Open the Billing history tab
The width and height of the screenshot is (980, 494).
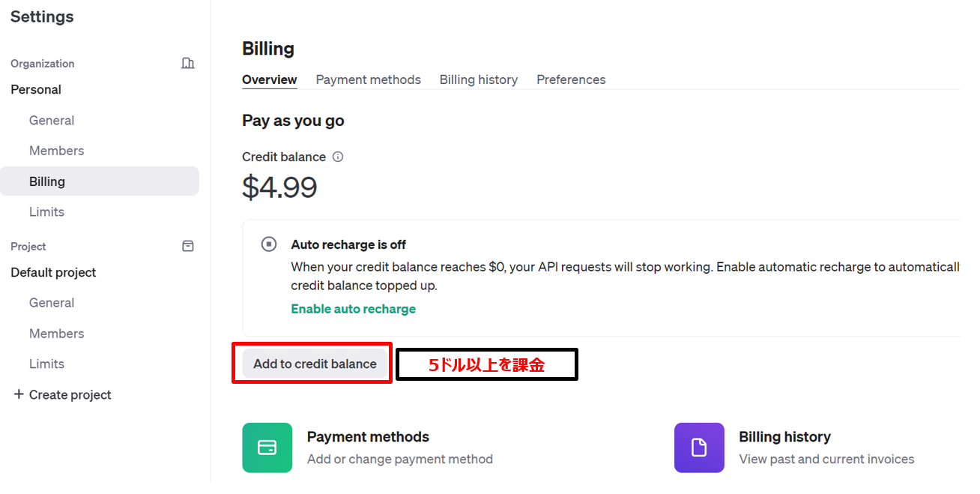[x=478, y=79]
